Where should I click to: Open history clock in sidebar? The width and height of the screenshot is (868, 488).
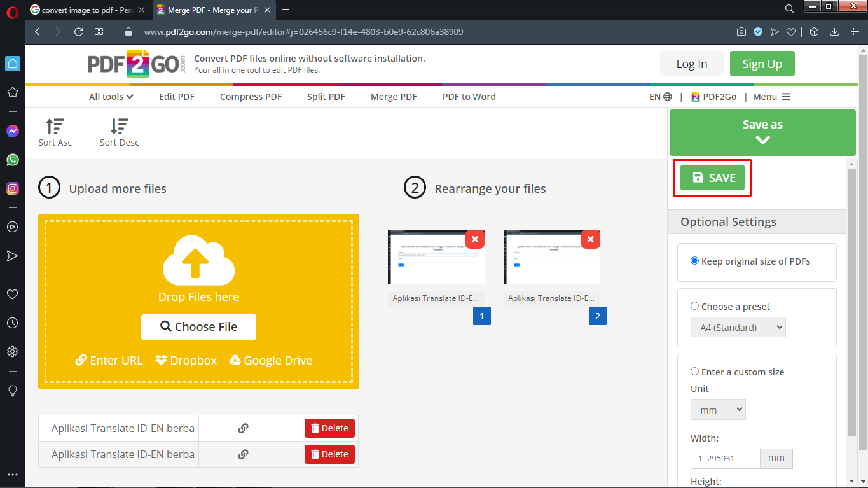[x=12, y=323]
